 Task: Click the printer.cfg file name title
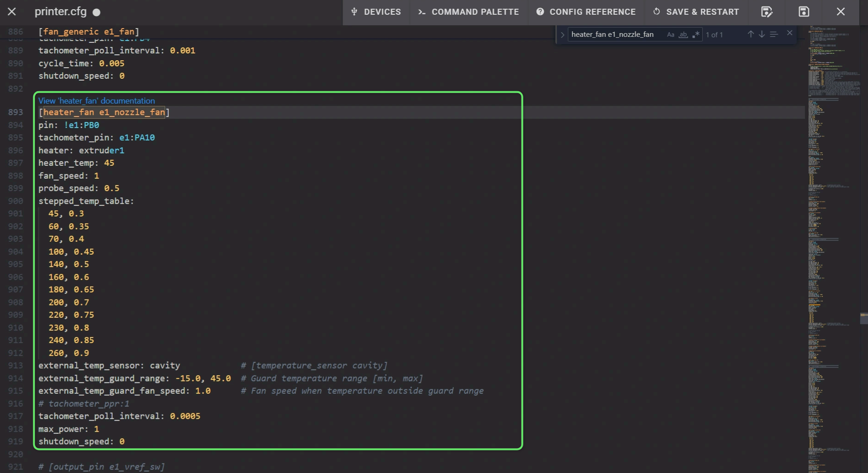tap(60, 12)
